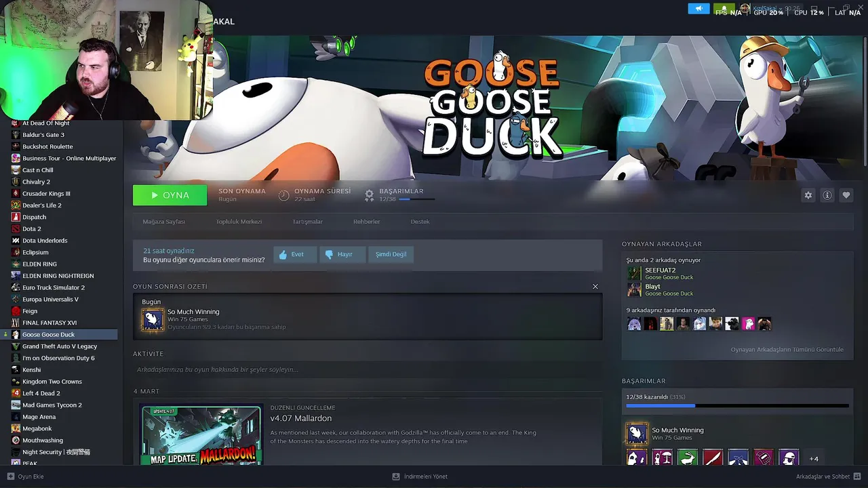Close the OYUN SONRASI ÖZETİ panel

(595, 287)
